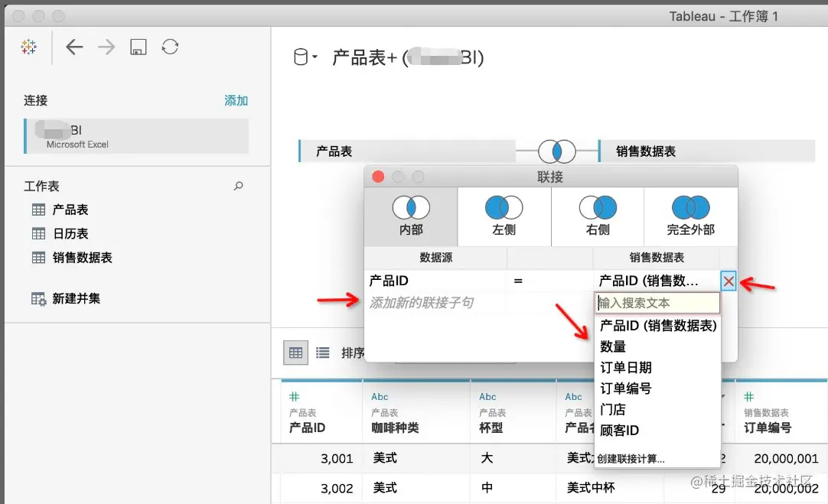Click the 中 cup size cell

pyautogui.click(x=487, y=488)
